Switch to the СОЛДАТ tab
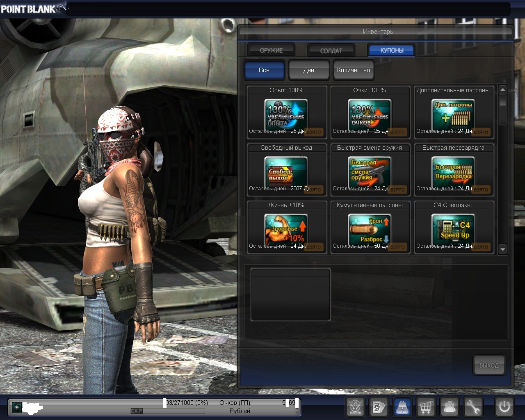Image resolution: width=525 pixels, height=420 pixels. [331, 50]
